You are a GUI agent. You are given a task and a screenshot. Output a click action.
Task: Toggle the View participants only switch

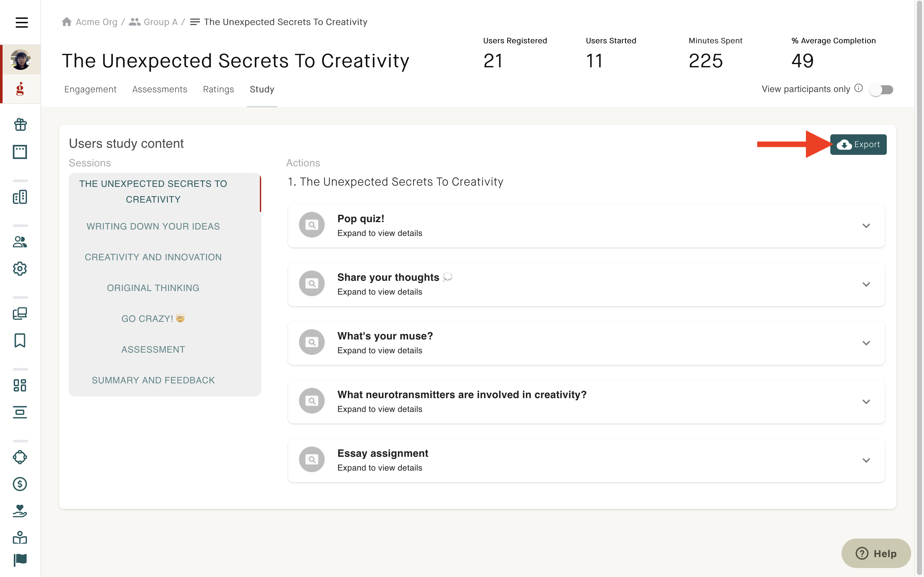click(x=881, y=90)
